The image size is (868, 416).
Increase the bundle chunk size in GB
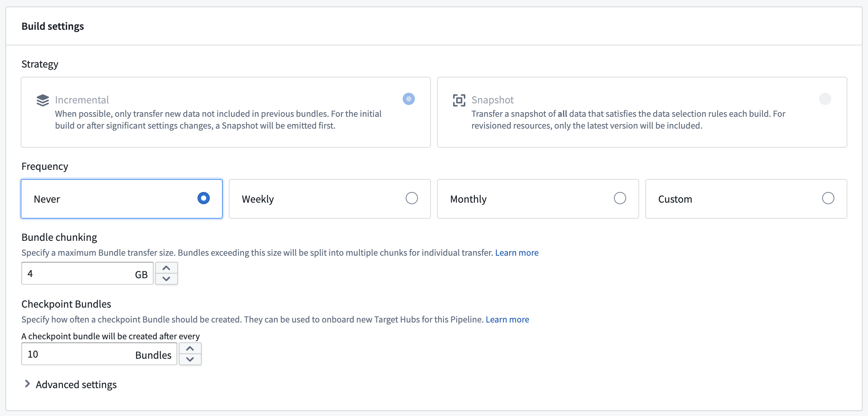click(166, 268)
